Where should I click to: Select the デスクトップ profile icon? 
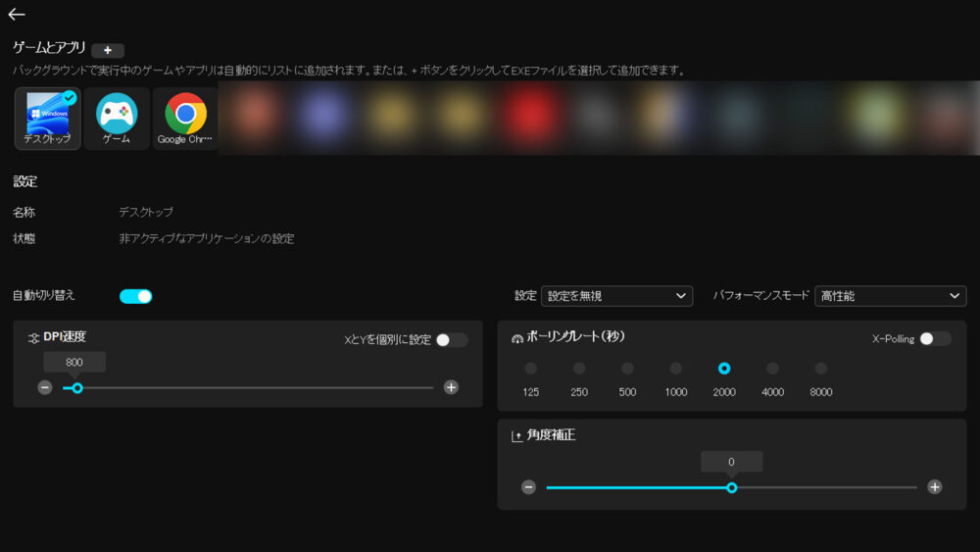48,118
